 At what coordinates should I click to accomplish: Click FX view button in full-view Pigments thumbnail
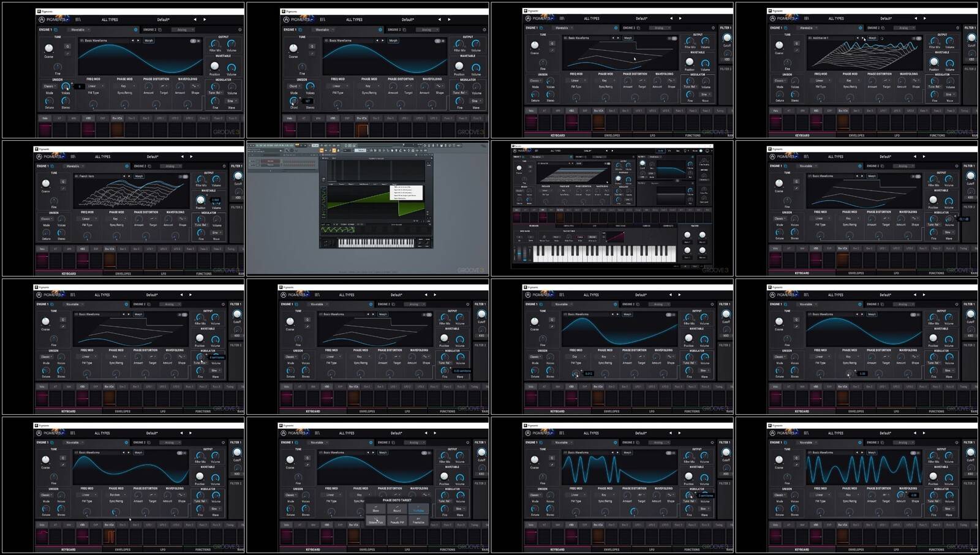pyautogui.click(x=669, y=151)
